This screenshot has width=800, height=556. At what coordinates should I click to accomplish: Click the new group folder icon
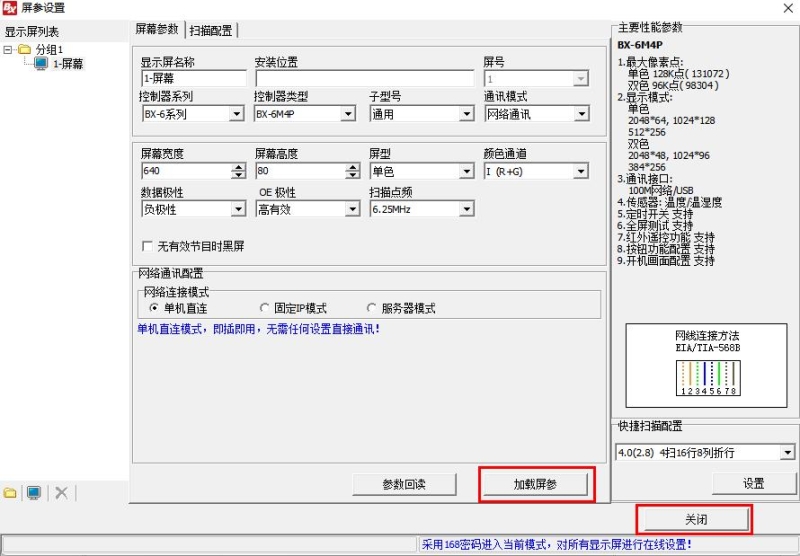10,493
